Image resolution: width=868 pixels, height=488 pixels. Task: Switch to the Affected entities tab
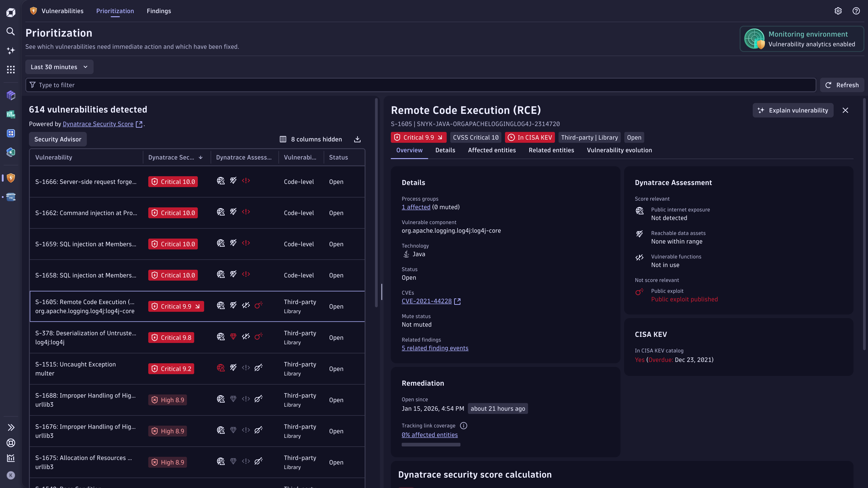[x=492, y=150]
